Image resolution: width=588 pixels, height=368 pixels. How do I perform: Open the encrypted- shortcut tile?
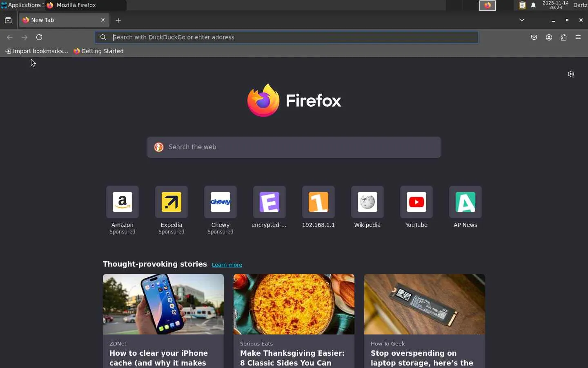pos(269,202)
